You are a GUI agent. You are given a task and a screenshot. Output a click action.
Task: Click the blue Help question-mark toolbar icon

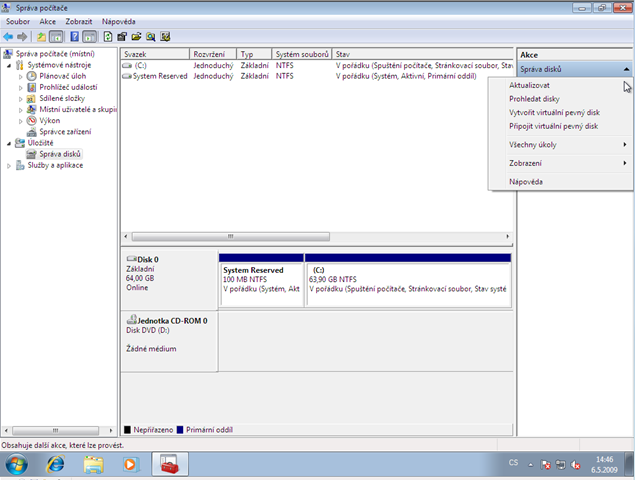tap(75, 37)
